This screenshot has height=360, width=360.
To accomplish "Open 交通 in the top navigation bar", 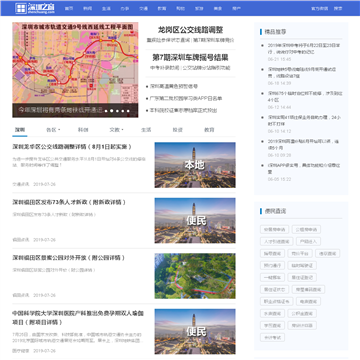I will 143,9.
